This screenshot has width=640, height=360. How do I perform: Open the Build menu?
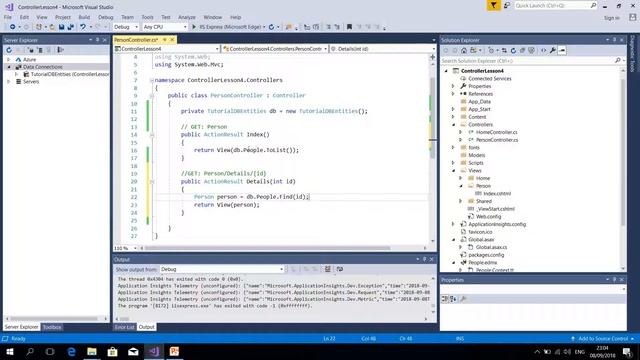coord(84,17)
